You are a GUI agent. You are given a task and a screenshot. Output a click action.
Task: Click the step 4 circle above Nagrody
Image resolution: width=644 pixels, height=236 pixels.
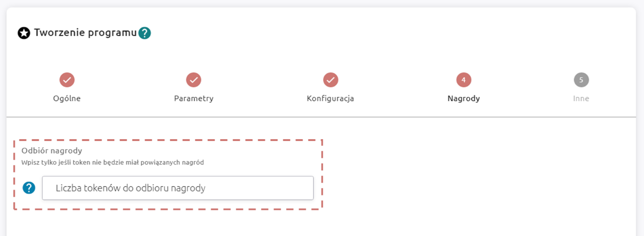coord(464,80)
